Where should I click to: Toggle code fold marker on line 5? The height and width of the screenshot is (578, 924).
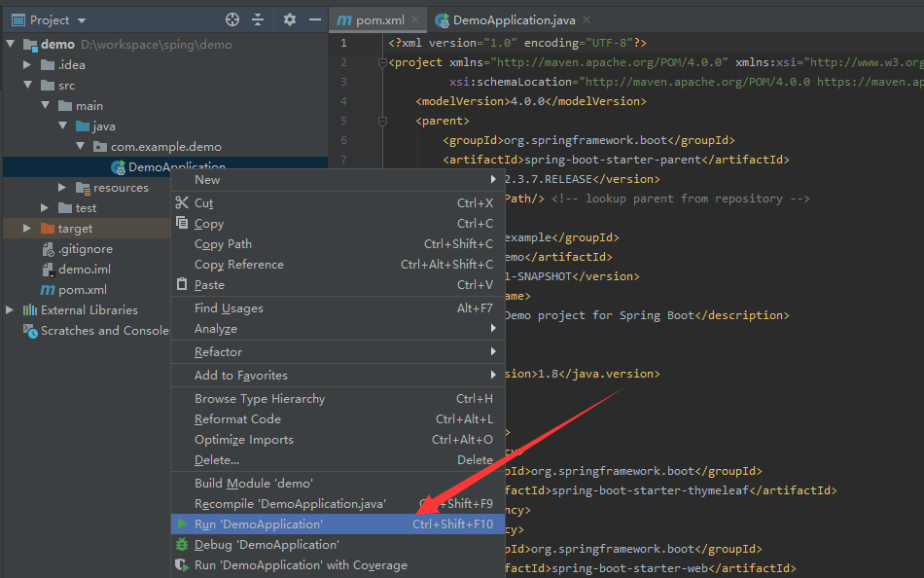point(382,121)
